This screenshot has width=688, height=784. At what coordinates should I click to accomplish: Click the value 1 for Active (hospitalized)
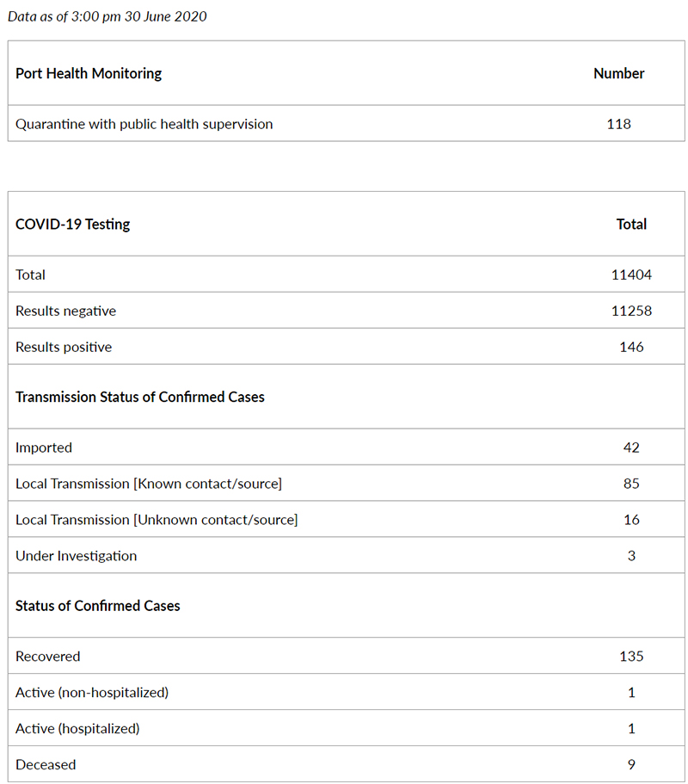pos(631,729)
